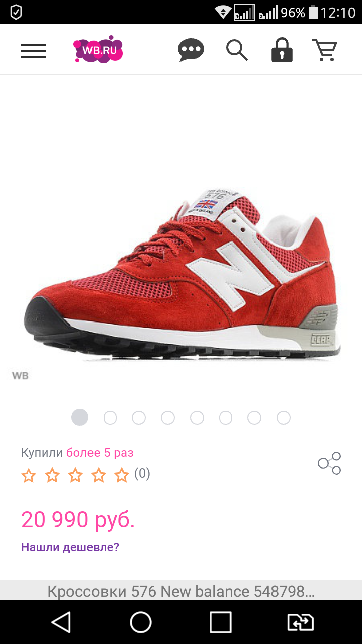
Task: Select the first image pagination dot
Action: (80, 417)
